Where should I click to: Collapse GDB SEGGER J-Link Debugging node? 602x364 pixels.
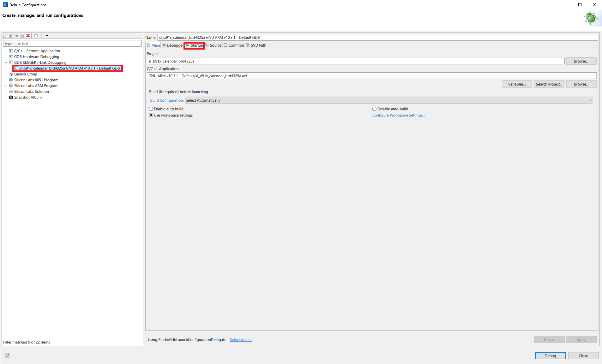tap(6, 63)
